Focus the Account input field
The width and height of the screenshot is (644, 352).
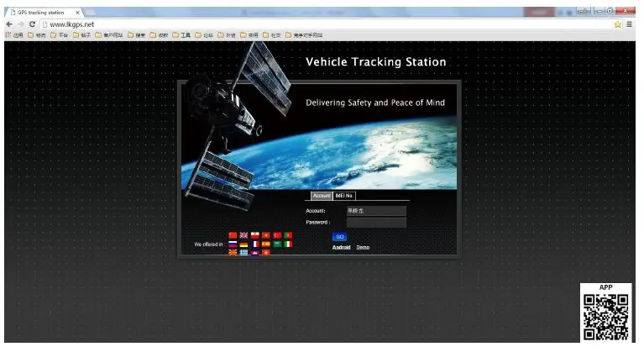pos(377,211)
